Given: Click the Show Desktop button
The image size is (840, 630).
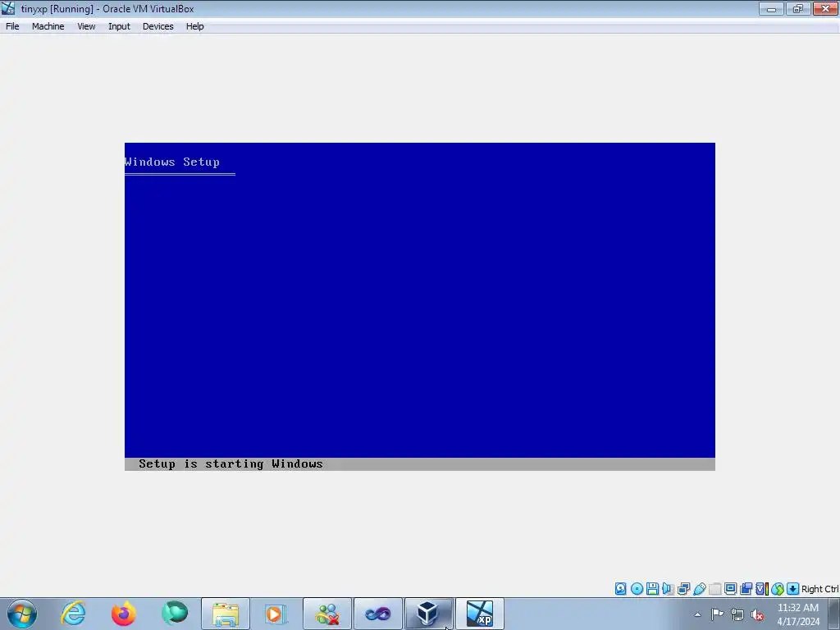Looking at the screenshot, I should click(834, 614).
